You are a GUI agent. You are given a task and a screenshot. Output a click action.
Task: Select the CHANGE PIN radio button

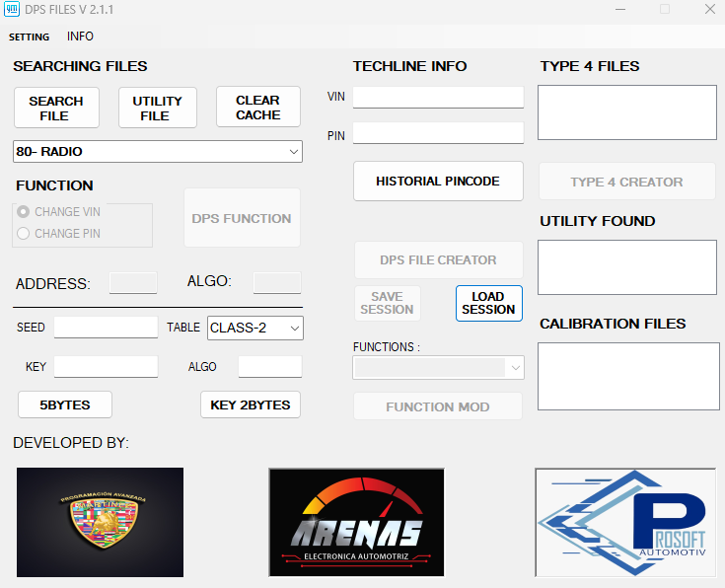click(x=24, y=234)
